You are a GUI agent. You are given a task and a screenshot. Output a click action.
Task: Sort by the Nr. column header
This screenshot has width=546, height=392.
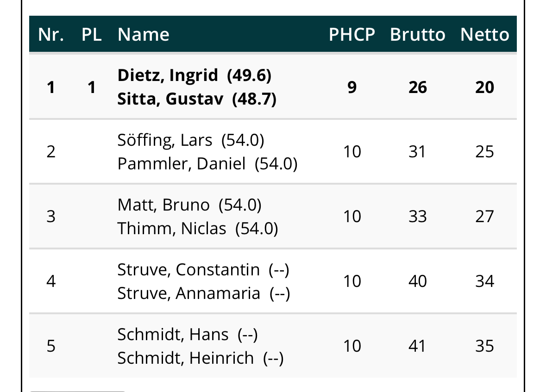51,35
